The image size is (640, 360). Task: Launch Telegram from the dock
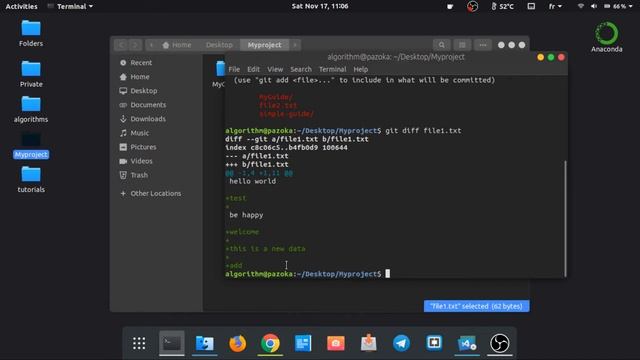click(x=401, y=343)
